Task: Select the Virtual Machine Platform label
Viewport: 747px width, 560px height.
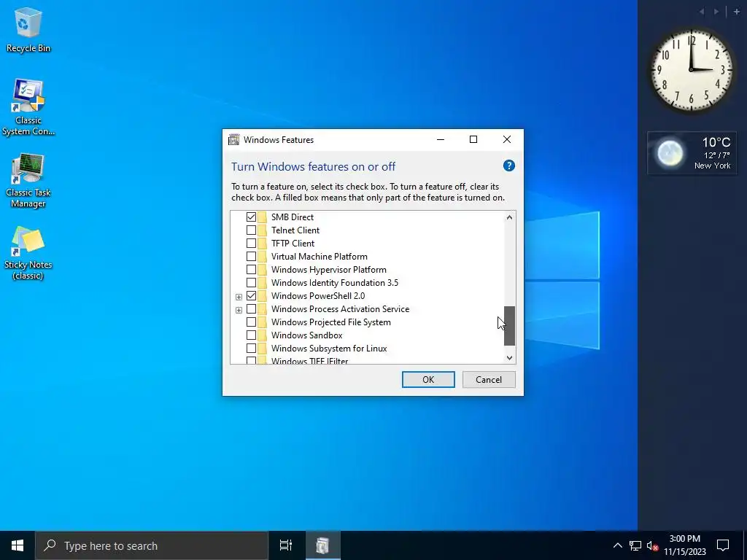Action: (320, 256)
